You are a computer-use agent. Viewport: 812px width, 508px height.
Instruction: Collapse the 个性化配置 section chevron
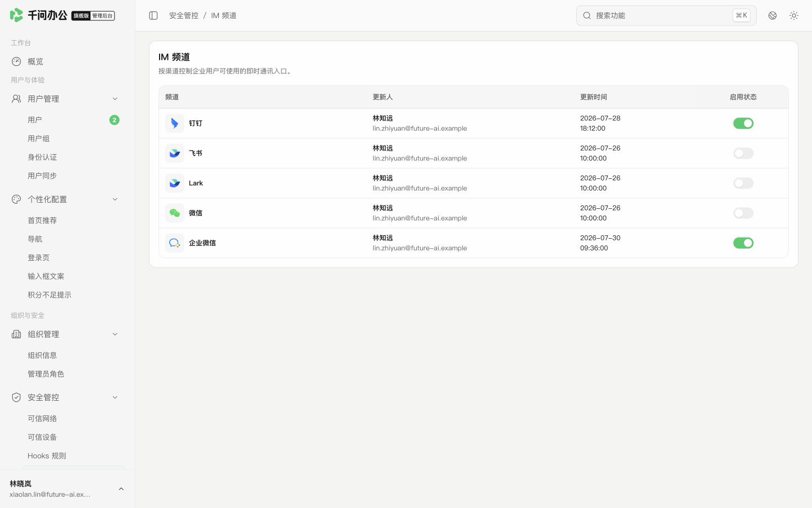coord(115,199)
